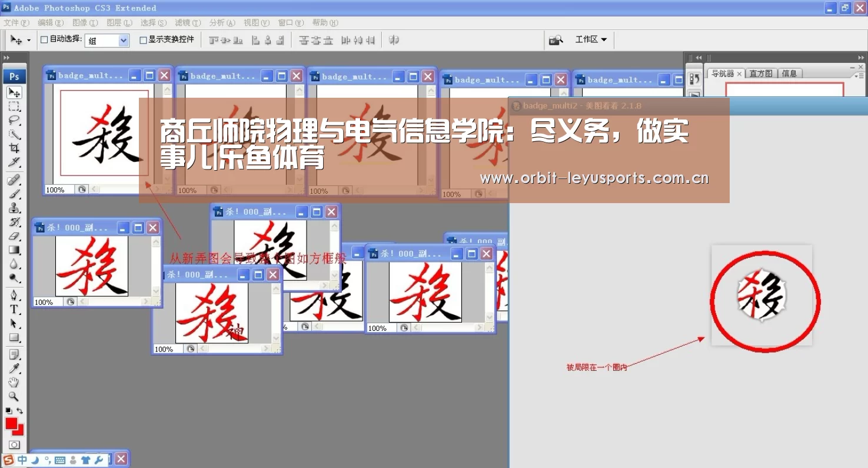The image size is (868, 468).
Task: Open the IME soft keyboard icon
Action: [59, 460]
